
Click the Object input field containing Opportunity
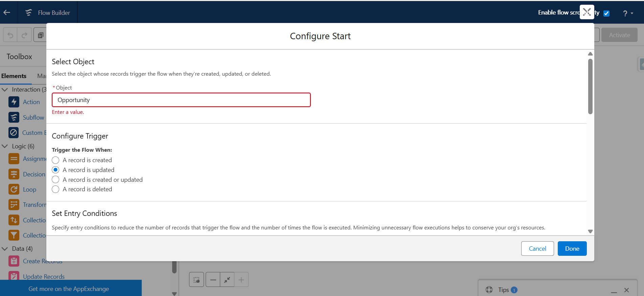tap(181, 100)
